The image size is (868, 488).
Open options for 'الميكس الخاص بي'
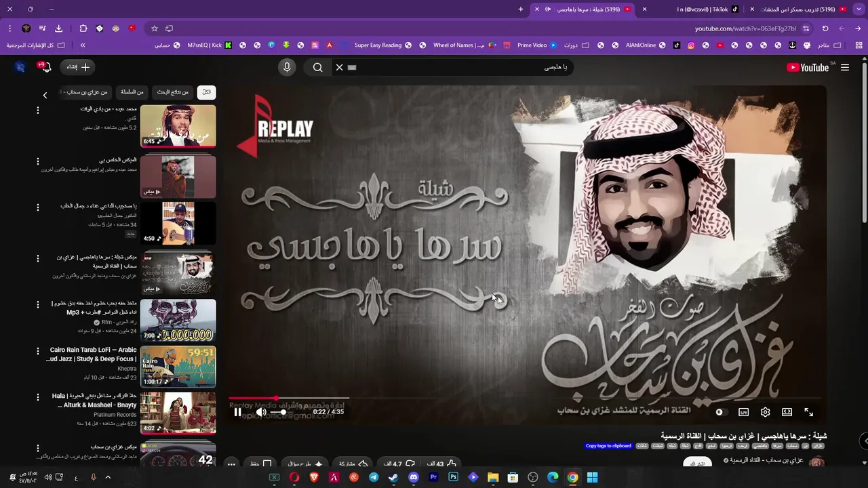[x=38, y=161]
